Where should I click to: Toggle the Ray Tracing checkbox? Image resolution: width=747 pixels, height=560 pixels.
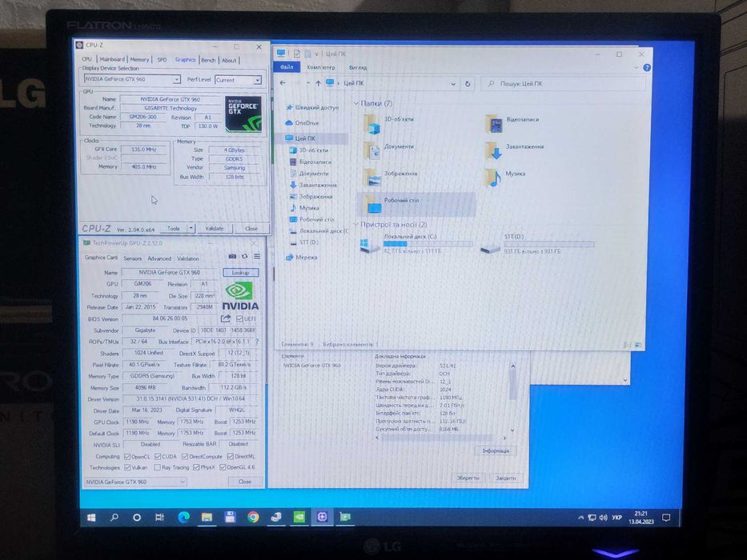coord(157,468)
